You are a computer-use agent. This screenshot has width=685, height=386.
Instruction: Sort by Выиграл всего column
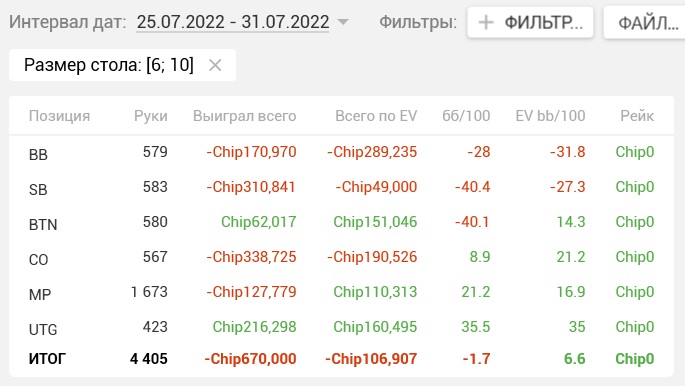pos(245,116)
